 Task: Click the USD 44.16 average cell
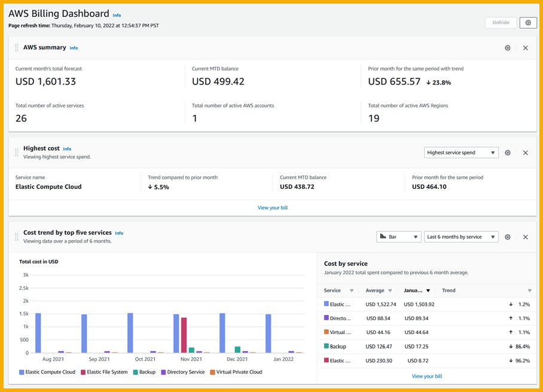pyautogui.click(x=378, y=332)
